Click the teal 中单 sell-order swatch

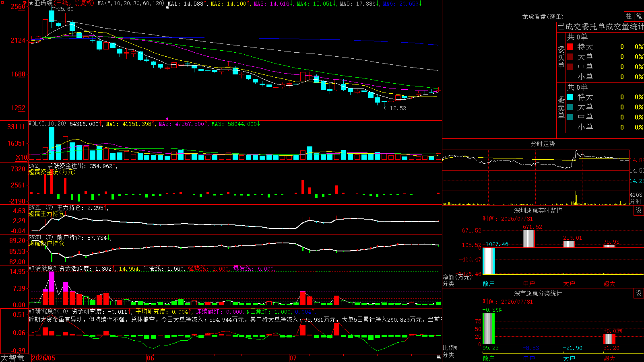click(570, 117)
